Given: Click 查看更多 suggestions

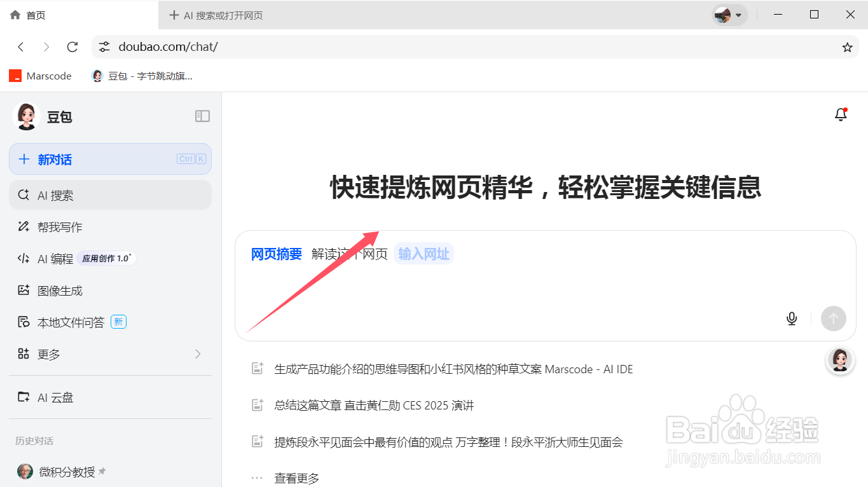Looking at the screenshot, I should pos(297,478).
